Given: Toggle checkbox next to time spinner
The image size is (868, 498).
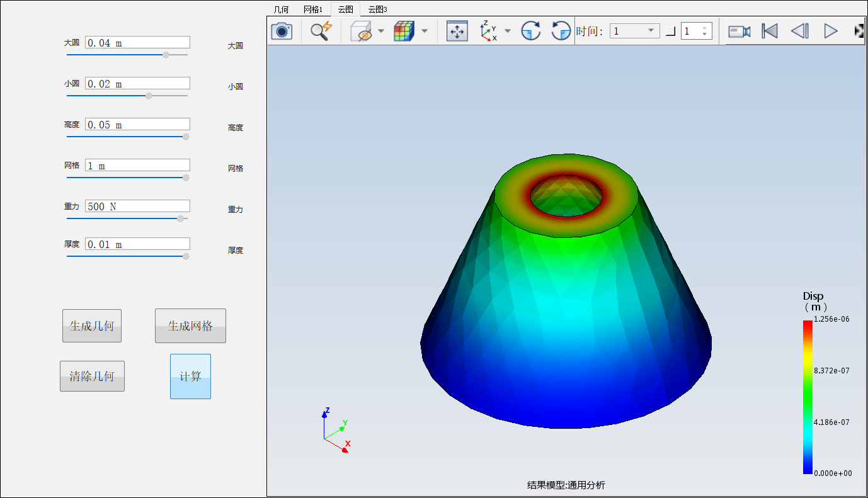Looking at the screenshot, I should pos(670,31).
